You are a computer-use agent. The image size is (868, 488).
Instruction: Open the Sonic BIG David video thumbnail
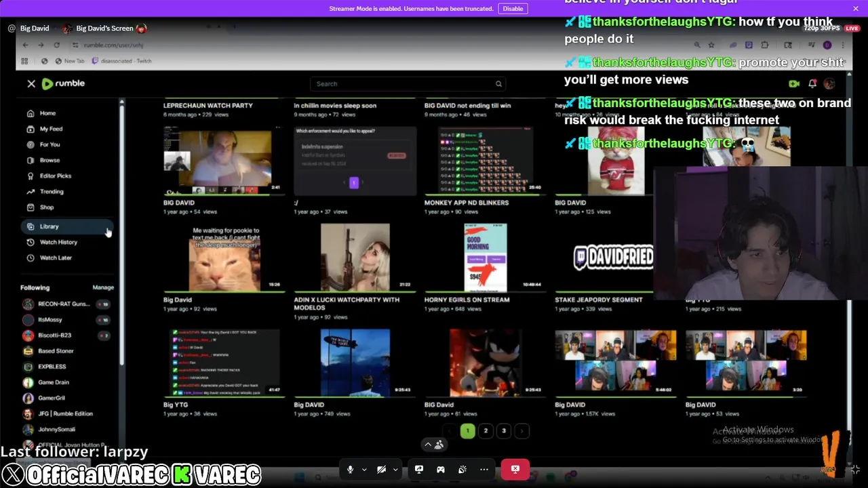[485, 363]
